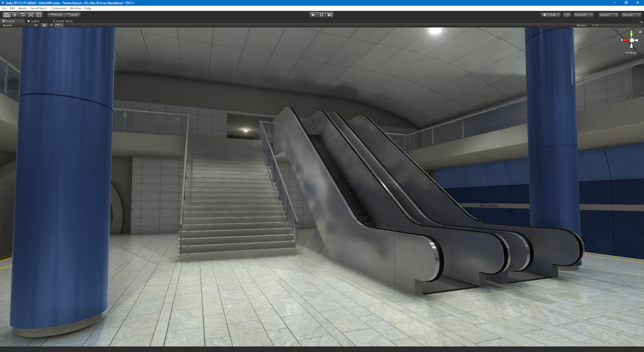Screen dimensions: 644x352
Task: Click the green Y axis gizmo cone
Action: 632,35
